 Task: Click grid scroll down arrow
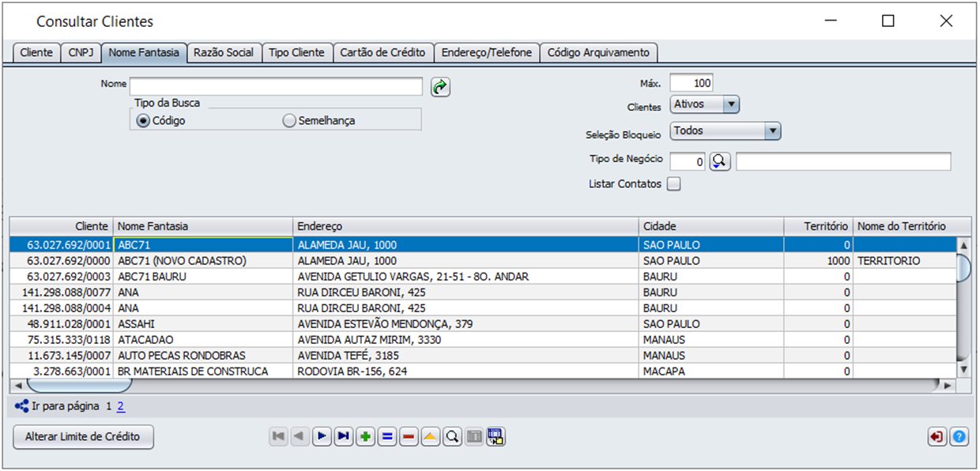click(963, 369)
